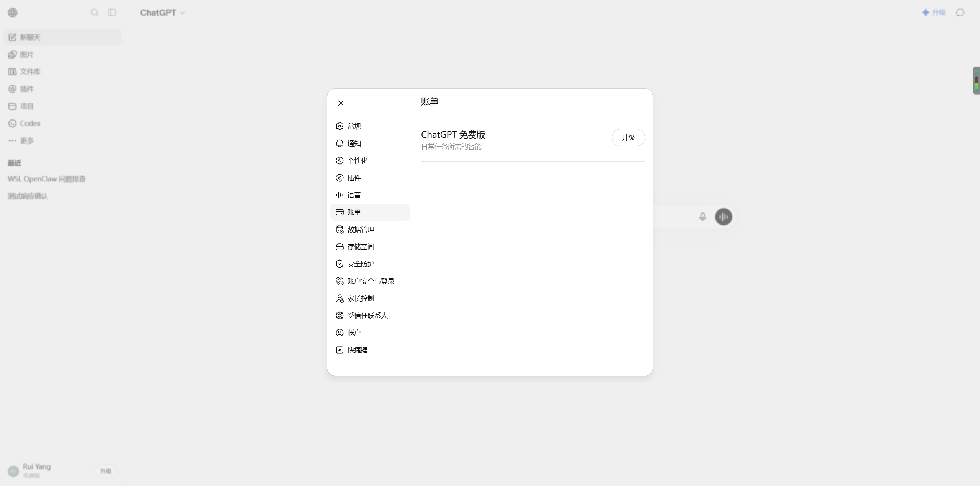Click the bell icon beside 通知

click(340, 144)
